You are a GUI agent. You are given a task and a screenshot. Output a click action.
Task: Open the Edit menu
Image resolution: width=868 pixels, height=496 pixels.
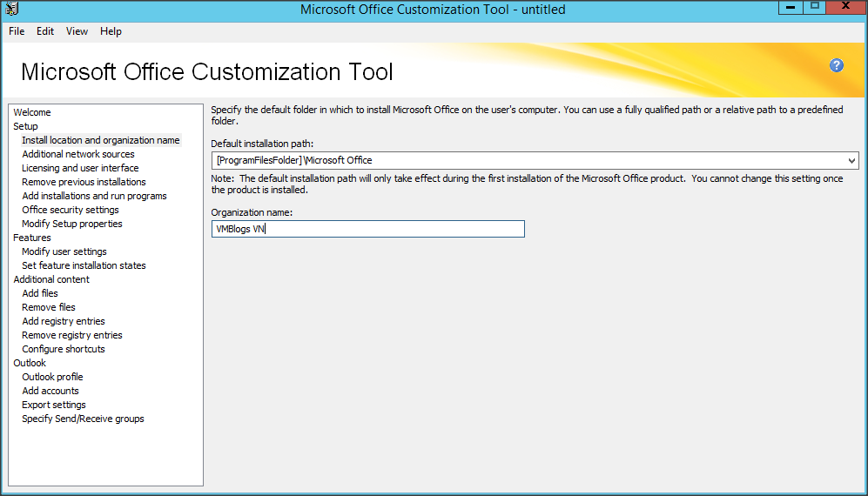tap(45, 31)
